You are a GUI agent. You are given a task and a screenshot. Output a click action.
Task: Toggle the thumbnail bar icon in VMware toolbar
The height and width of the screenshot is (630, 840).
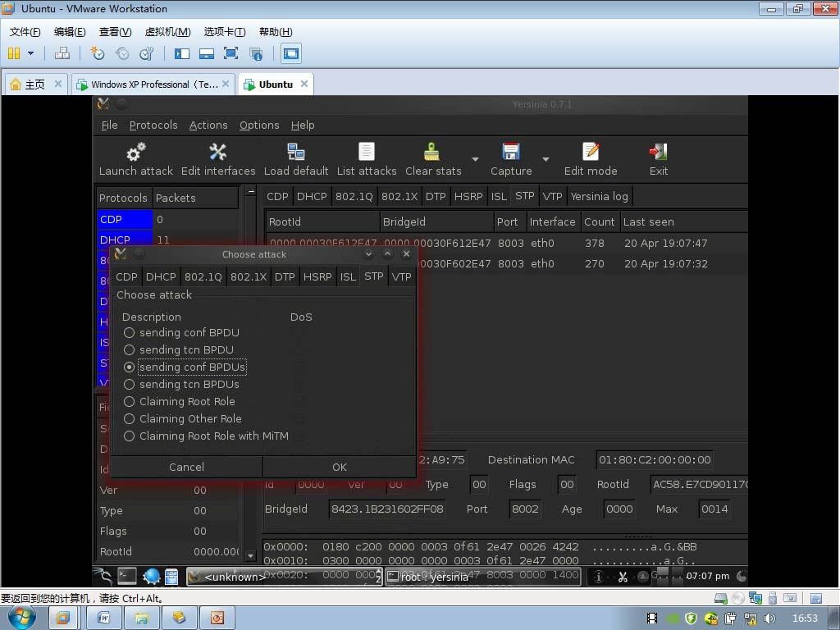pyautogui.click(x=207, y=53)
